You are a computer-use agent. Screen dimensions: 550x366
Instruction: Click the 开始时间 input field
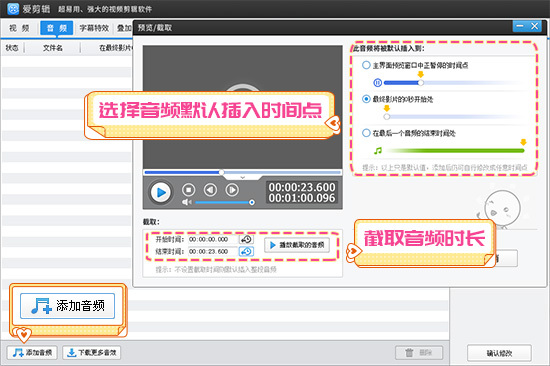click(x=213, y=239)
